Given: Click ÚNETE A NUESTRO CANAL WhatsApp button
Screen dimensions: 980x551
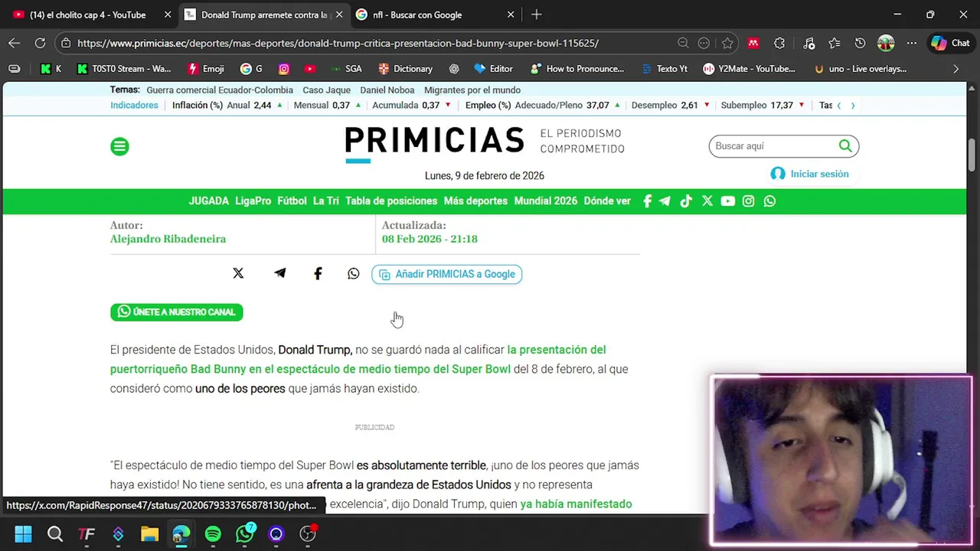Looking at the screenshot, I should pos(176,312).
